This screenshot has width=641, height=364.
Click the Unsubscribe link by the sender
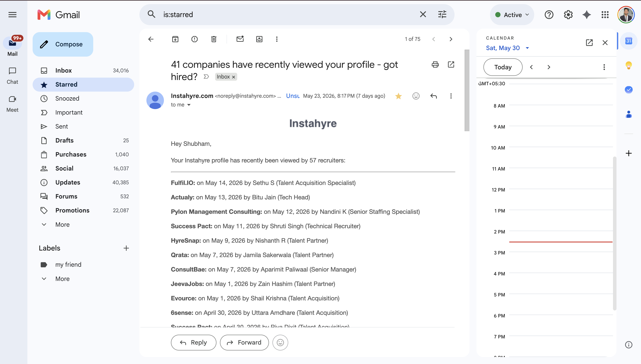click(293, 96)
